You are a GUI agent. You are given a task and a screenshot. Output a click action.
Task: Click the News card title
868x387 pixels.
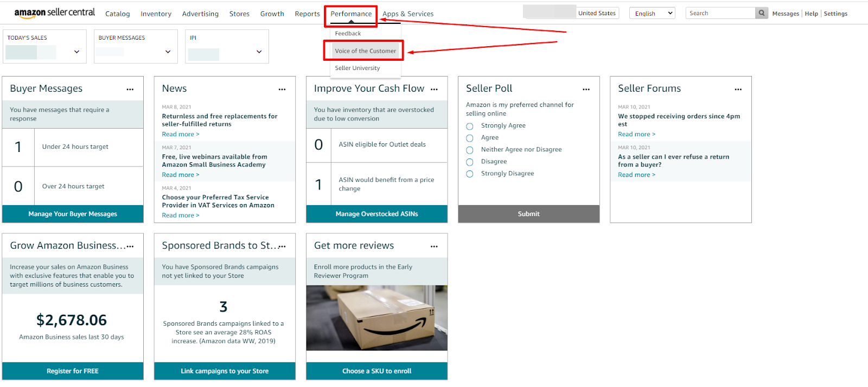(174, 88)
